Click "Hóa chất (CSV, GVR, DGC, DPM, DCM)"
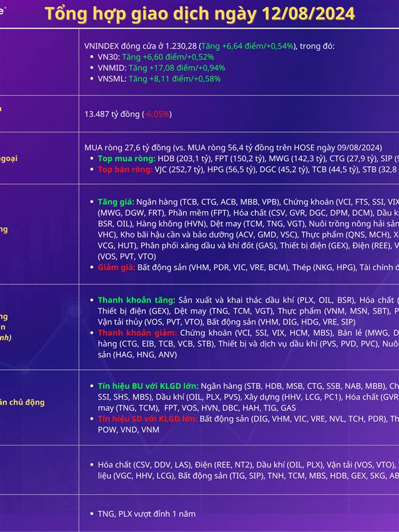This screenshot has height=532, width=399. 304,213
